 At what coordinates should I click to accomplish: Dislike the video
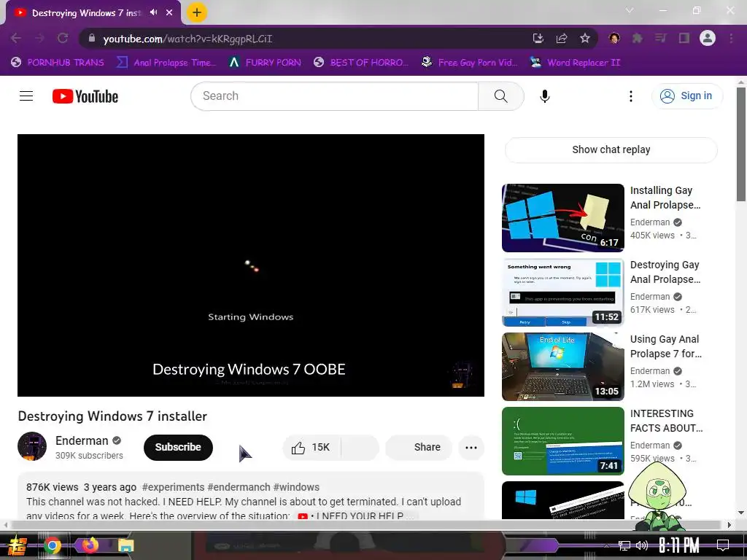point(360,447)
